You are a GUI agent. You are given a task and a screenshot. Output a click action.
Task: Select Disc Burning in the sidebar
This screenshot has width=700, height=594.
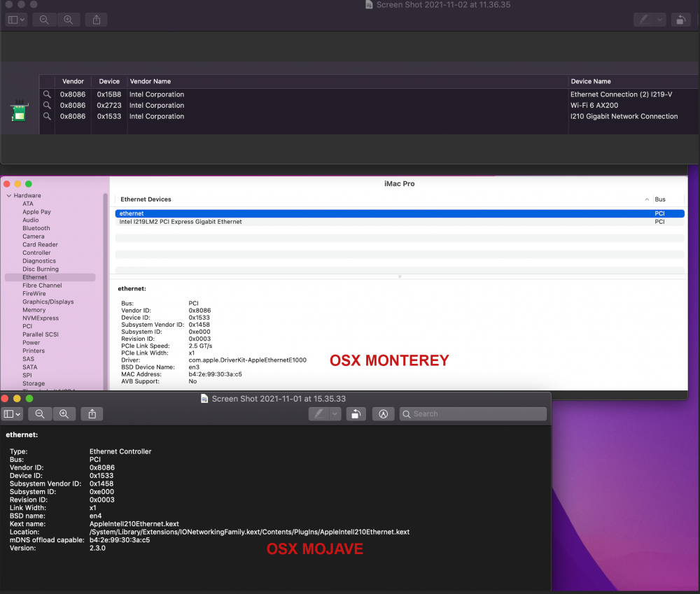pyautogui.click(x=41, y=269)
